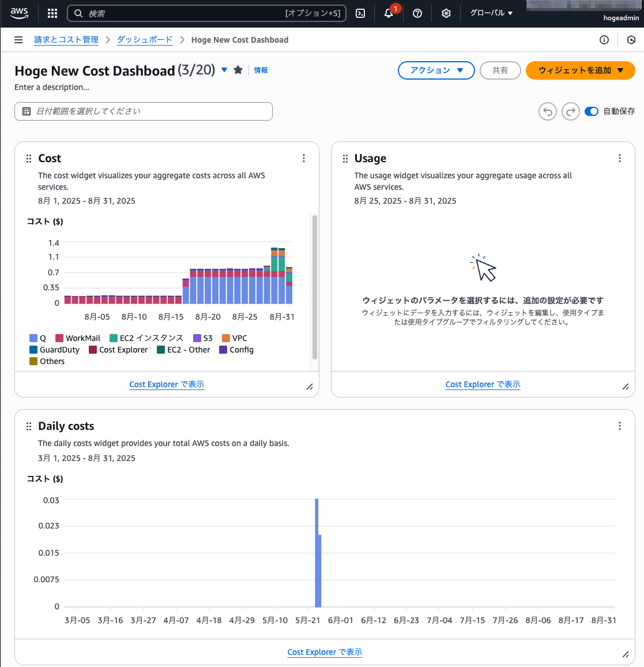The height and width of the screenshot is (667, 644).
Task: Open the Usage widget three-dot menu
Action: point(620,158)
